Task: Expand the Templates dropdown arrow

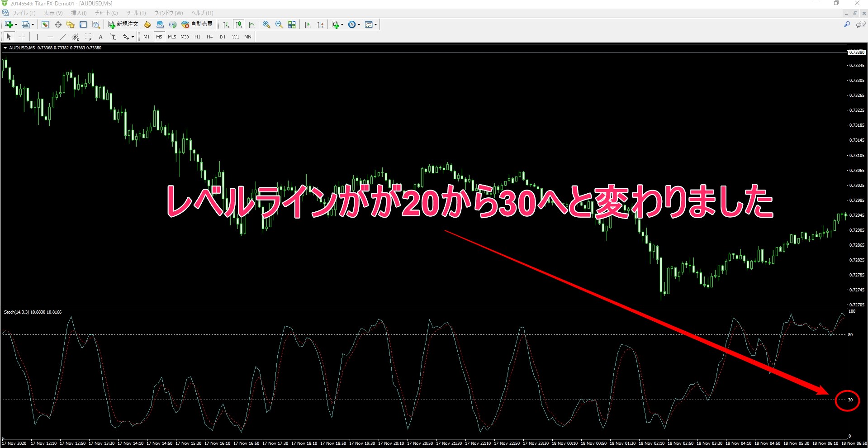Action: [x=375, y=25]
